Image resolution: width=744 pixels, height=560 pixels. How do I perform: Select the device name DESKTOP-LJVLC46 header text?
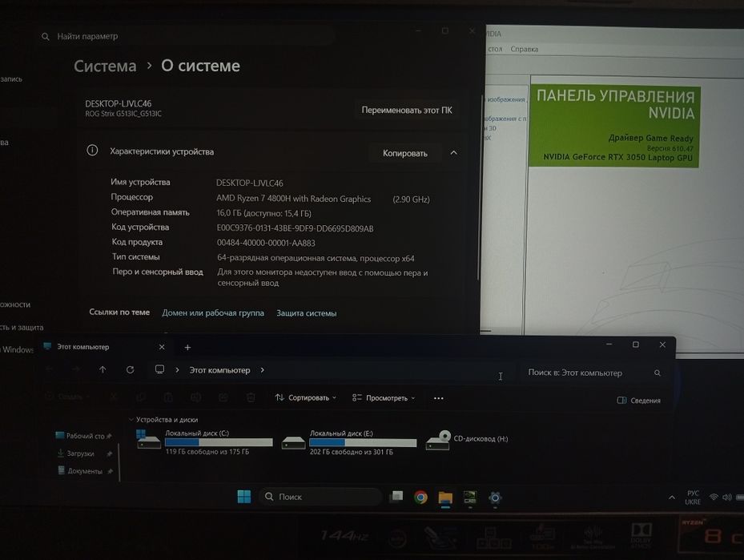point(119,103)
